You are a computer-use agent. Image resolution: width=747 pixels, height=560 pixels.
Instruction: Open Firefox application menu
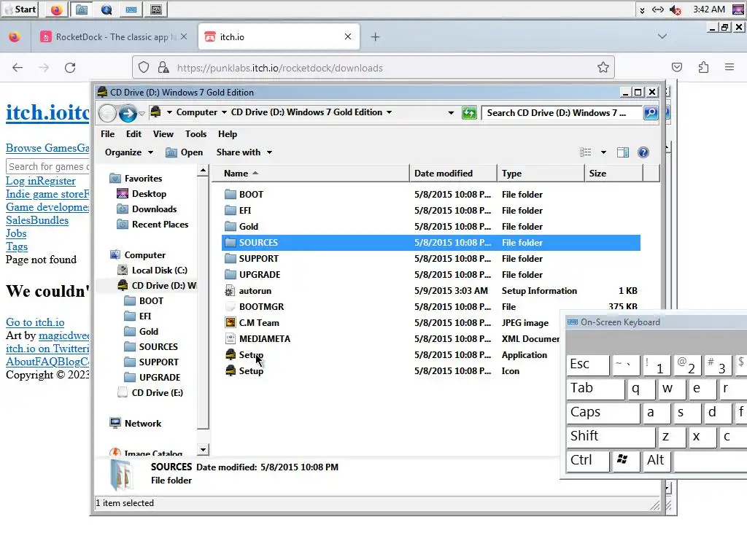(x=729, y=68)
